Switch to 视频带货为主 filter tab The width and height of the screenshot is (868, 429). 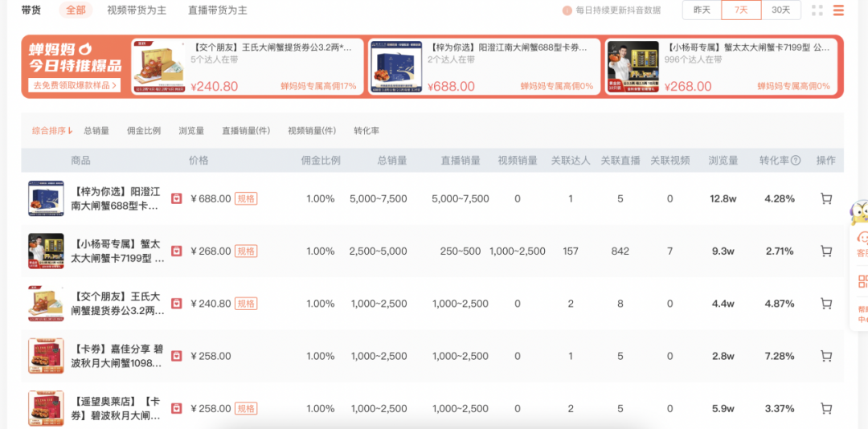[137, 10]
